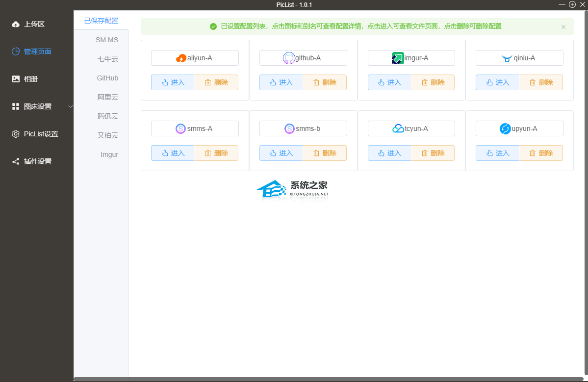The height and width of the screenshot is (382, 588).
Task: Delete the smms-A configuration
Action: click(x=216, y=153)
